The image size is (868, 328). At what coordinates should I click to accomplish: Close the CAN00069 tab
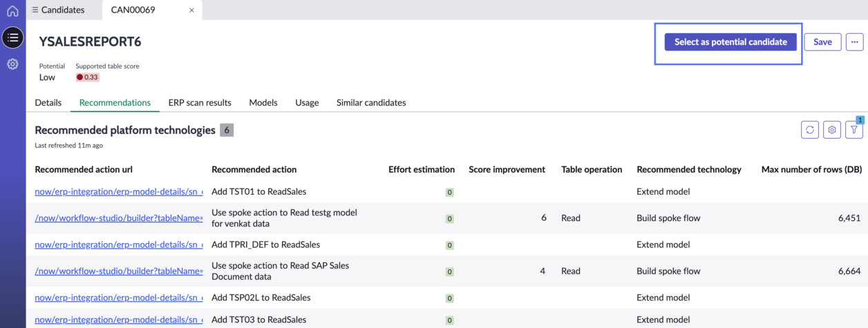click(191, 10)
